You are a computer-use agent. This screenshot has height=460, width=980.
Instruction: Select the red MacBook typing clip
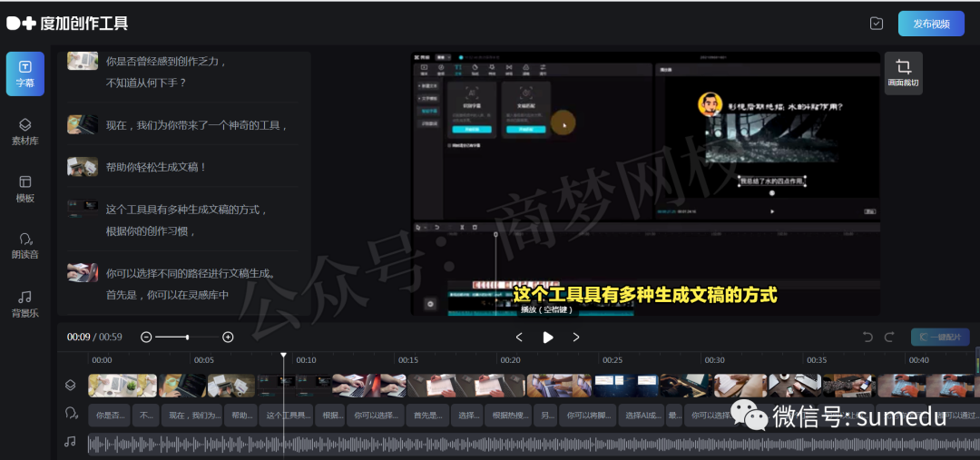[368, 386]
